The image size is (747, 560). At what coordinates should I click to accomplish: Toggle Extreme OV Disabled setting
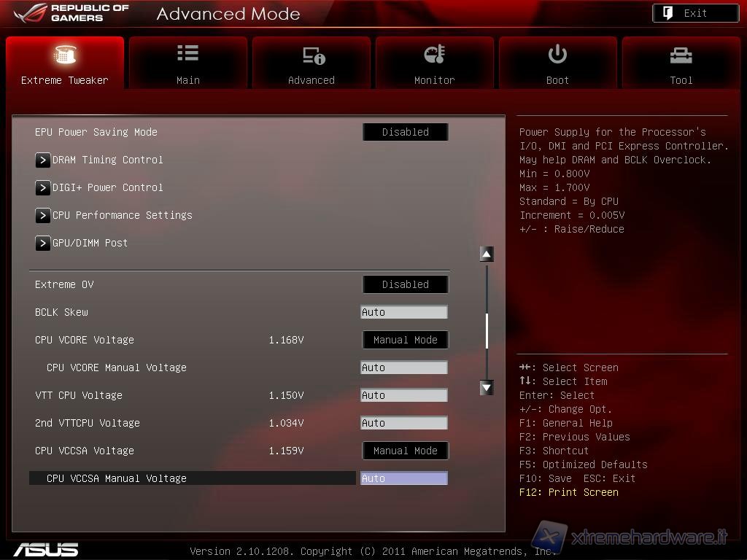pos(405,284)
